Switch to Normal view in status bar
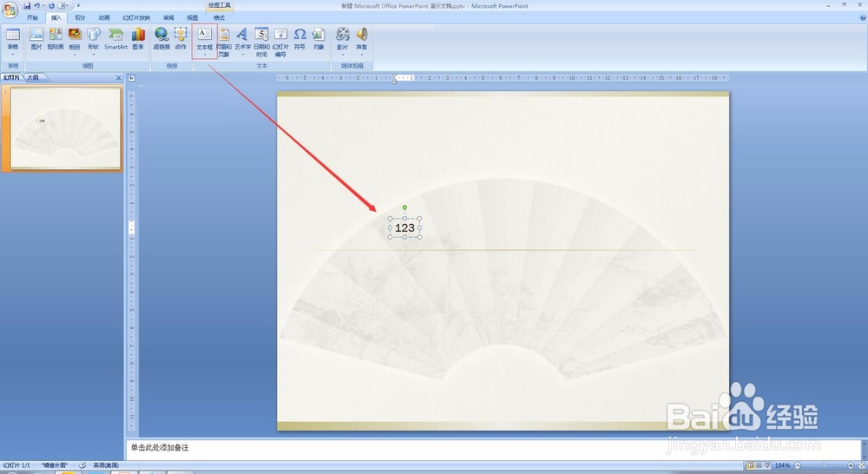The image size is (868, 474). (750, 465)
